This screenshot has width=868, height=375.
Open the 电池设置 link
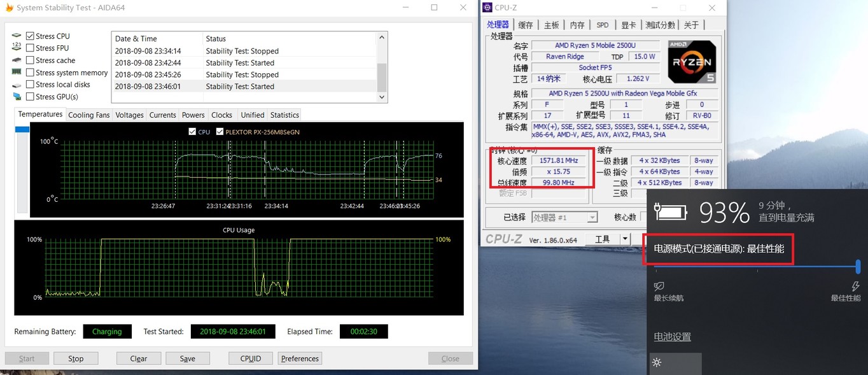point(672,337)
